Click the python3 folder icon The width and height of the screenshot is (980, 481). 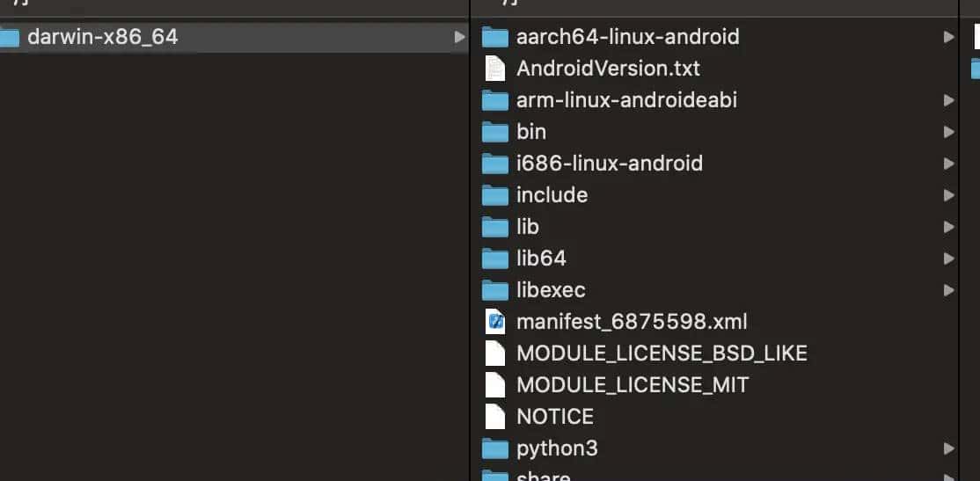point(495,449)
